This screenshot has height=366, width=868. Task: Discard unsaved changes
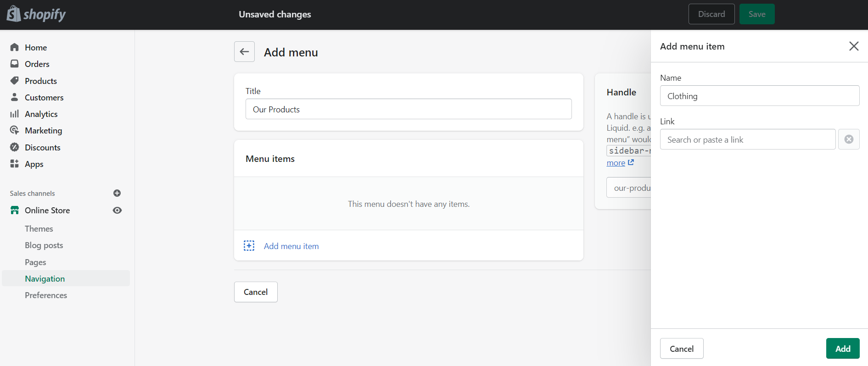point(711,14)
